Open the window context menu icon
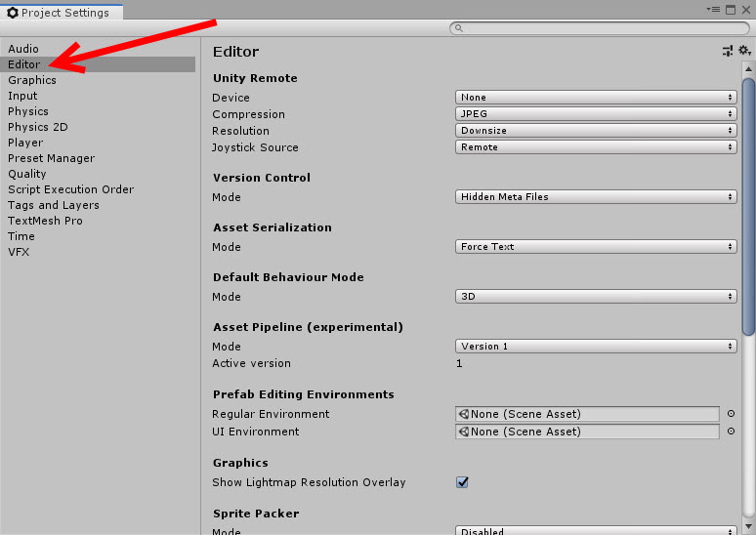 [x=713, y=9]
